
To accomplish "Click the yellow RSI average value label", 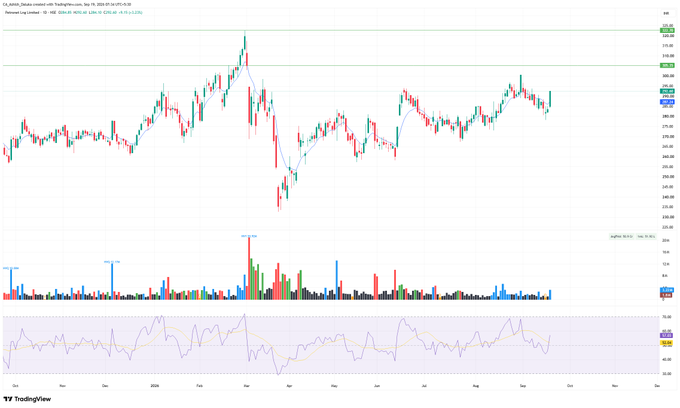I will 667,343.
